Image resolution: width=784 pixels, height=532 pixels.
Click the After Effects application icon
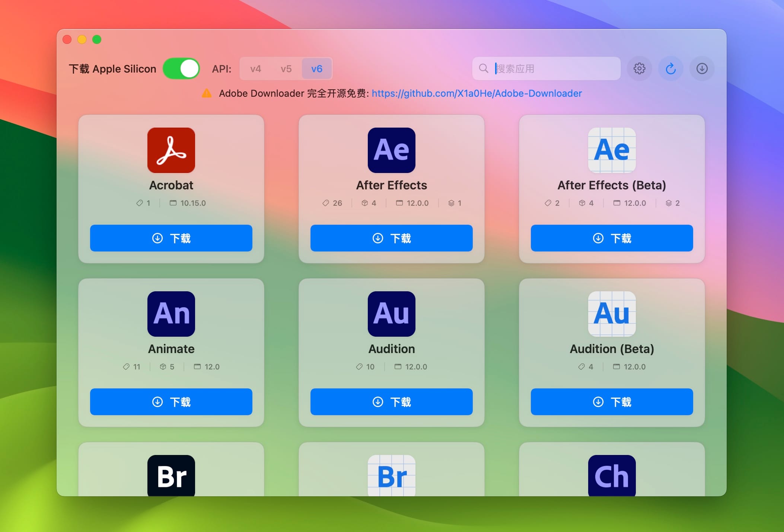click(x=391, y=150)
